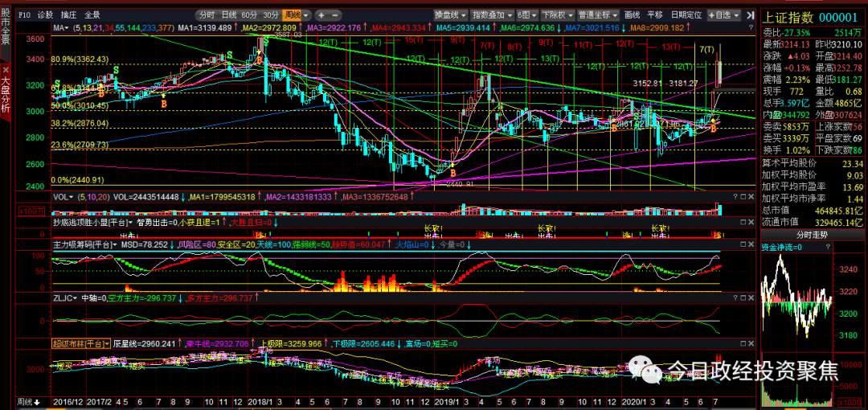Click the 23.6%(2709.73) Fibonacci level label
This screenshot has height=410, width=868.
(80, 144)
